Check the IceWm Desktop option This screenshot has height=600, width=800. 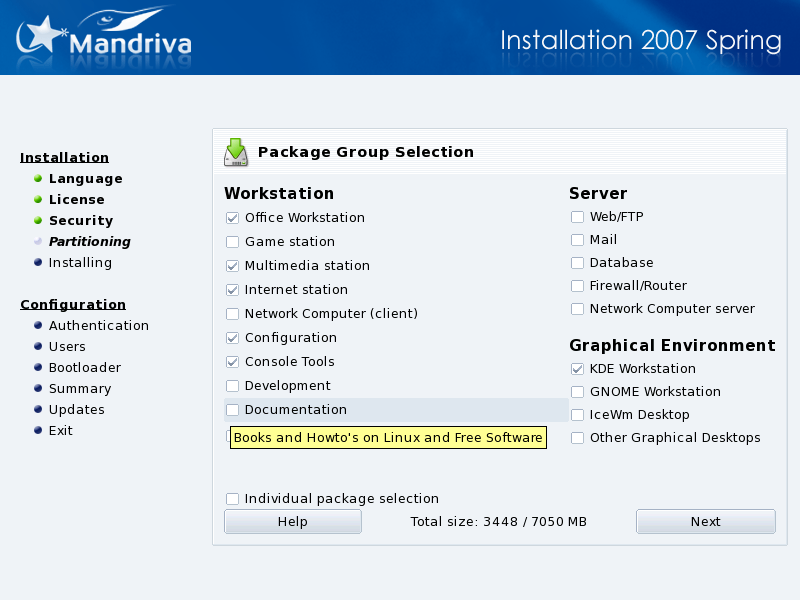point(578,415)
